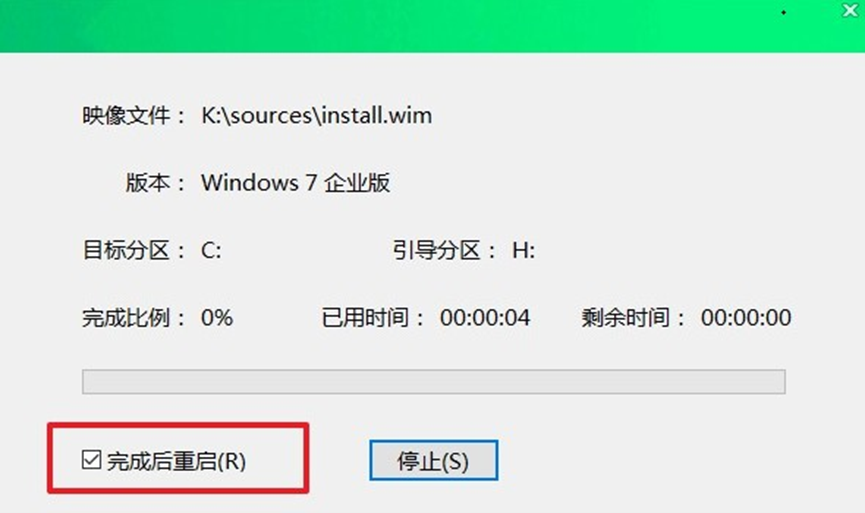Click the 0% completion value

217,318
